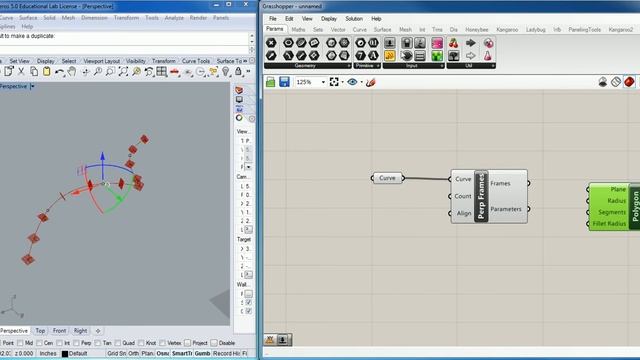Image resolution: width=640 pixels, height=360 pixels.
Task: Expand the Util panel group bar
Action: click(471, 66)
